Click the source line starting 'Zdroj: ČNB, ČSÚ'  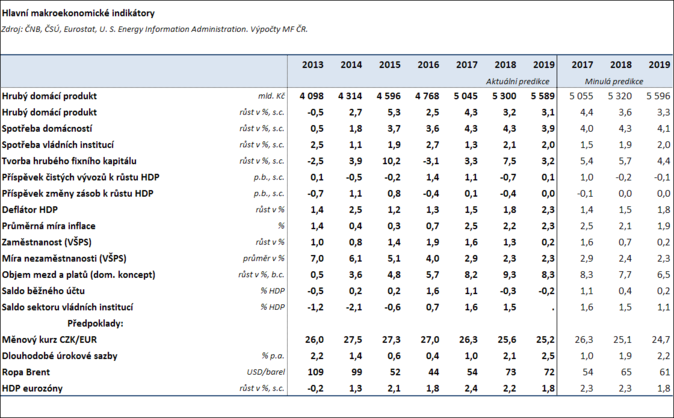tap(155, 30)
